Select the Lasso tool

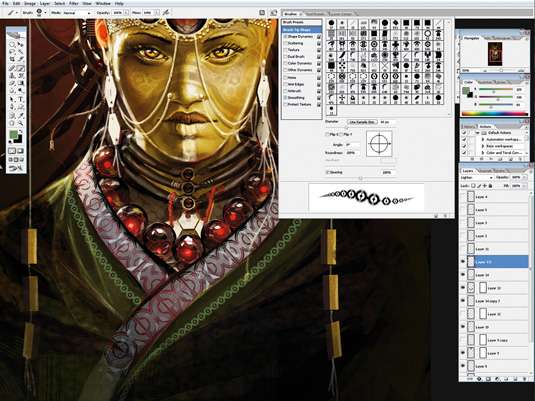(12, 52)
